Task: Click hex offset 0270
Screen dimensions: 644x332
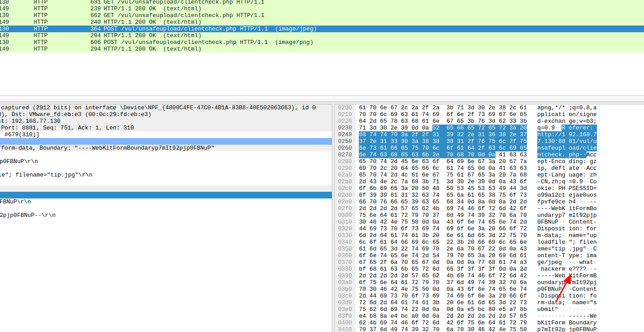Action: 345,155
